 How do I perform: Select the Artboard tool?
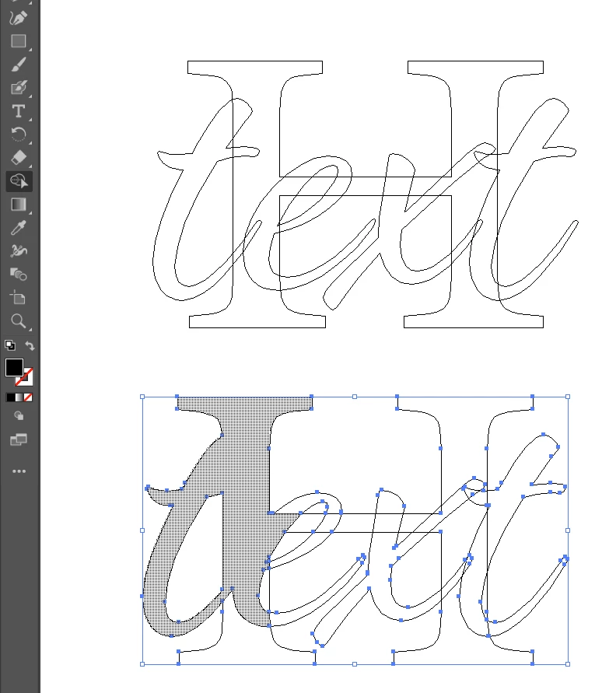18,297
